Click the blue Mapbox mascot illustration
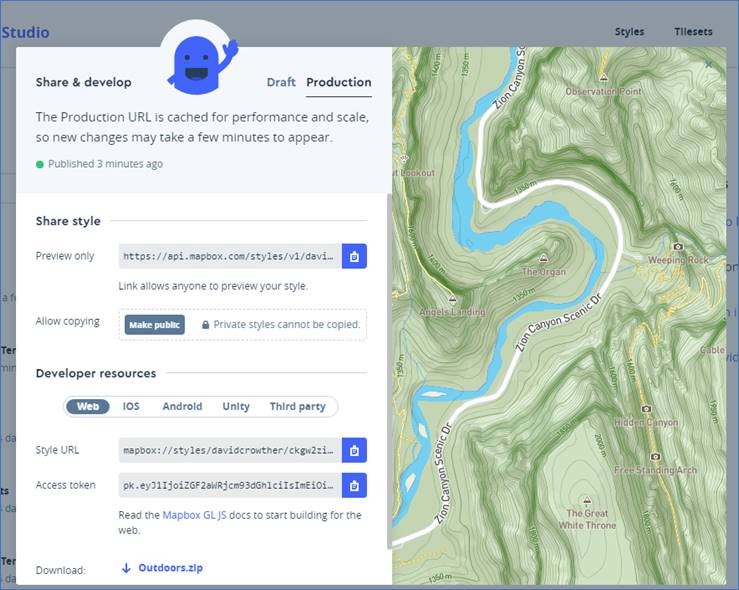The image size is (739, 590). coord(202,65)
